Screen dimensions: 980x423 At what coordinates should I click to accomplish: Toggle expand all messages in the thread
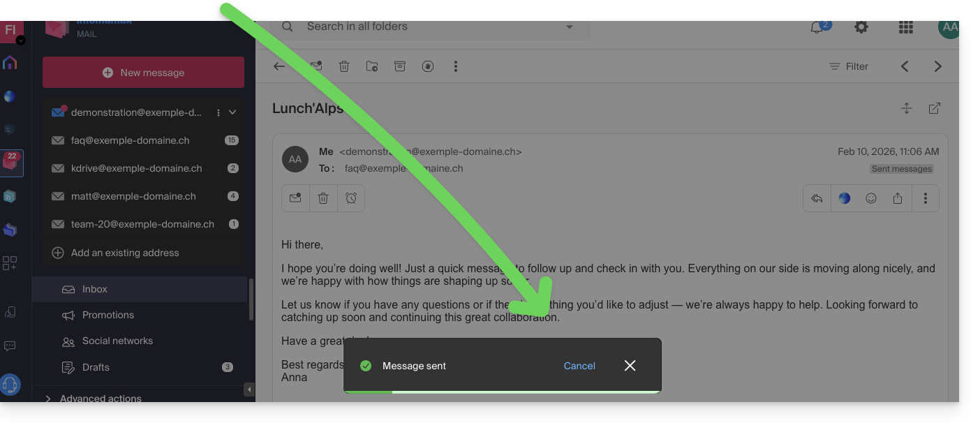coord(907,108)
